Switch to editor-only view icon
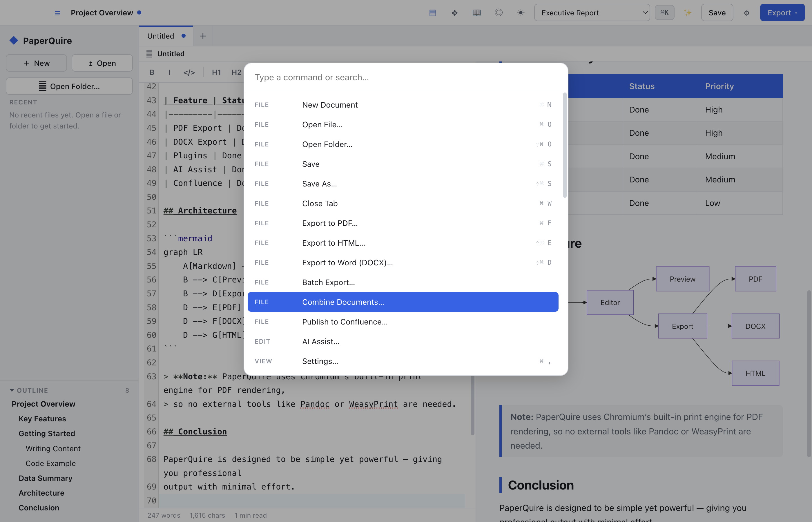This screenshot has height=522, width=812. pyautogui.click(x=432, y=13)
